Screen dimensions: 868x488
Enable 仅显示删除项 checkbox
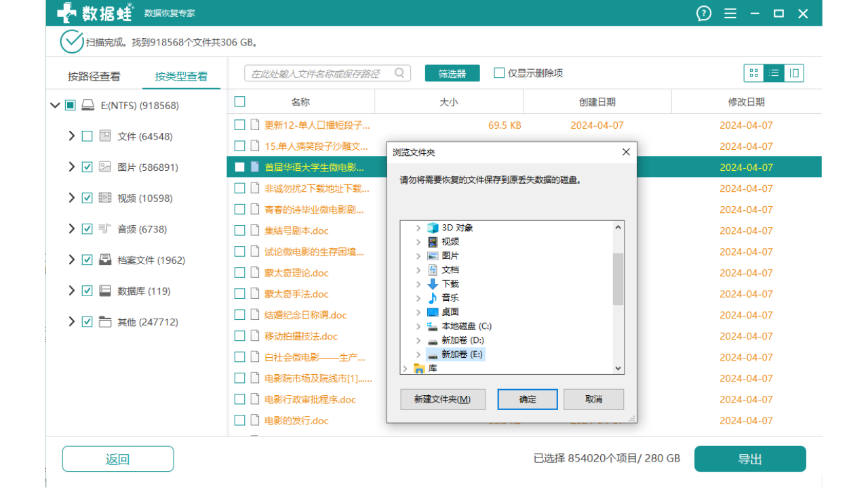pyautogui.click(x=498, y=73)
